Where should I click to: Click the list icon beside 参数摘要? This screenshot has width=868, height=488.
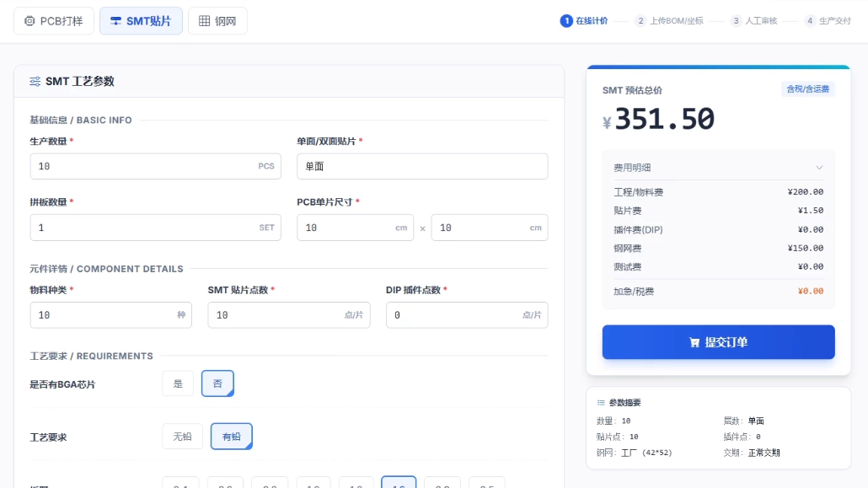pyautogui.click(x=601, y=403)
